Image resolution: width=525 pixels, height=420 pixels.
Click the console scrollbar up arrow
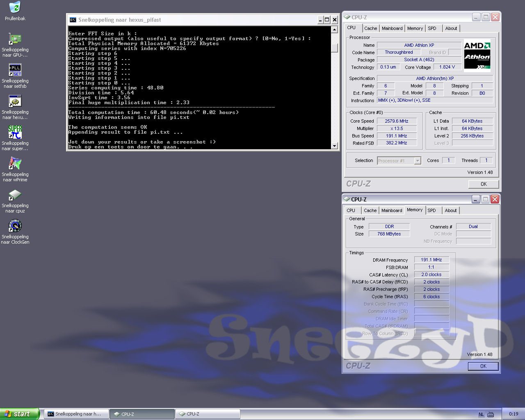[334, 30]
